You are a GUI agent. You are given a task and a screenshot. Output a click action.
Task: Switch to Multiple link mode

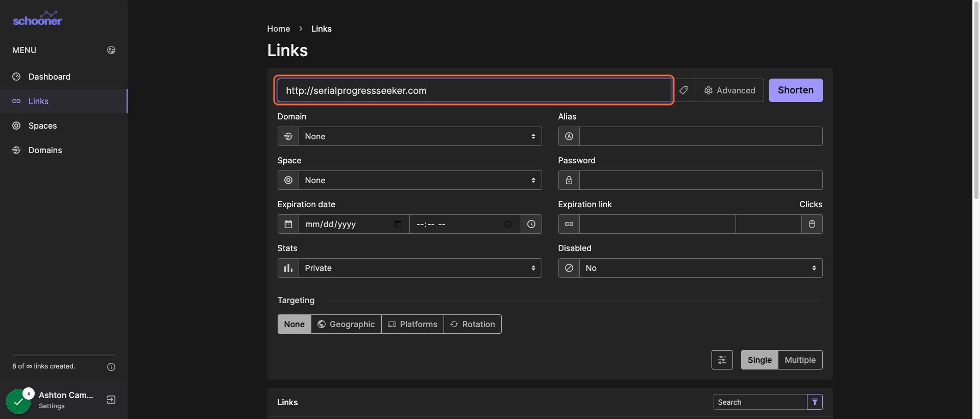coord(800,360)
